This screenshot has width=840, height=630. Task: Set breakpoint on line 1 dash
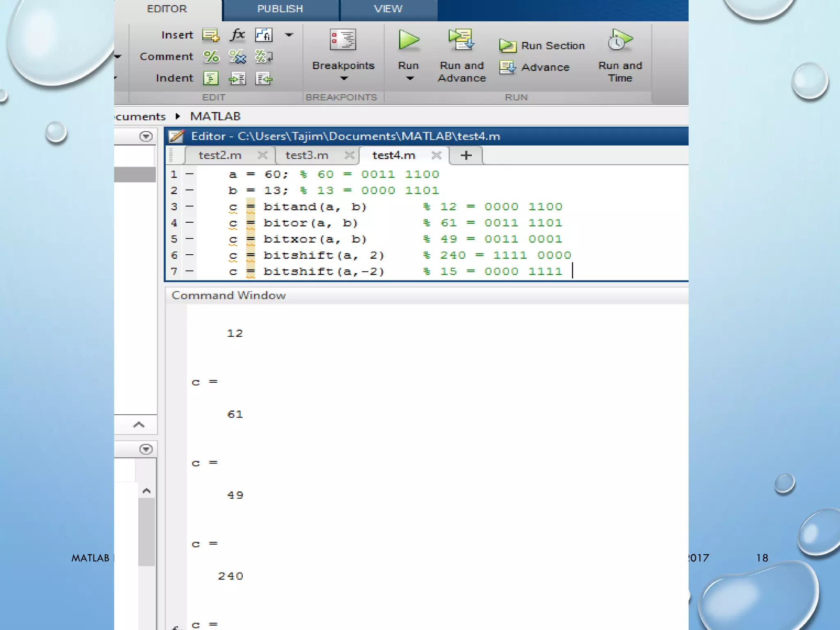[189, 174]
